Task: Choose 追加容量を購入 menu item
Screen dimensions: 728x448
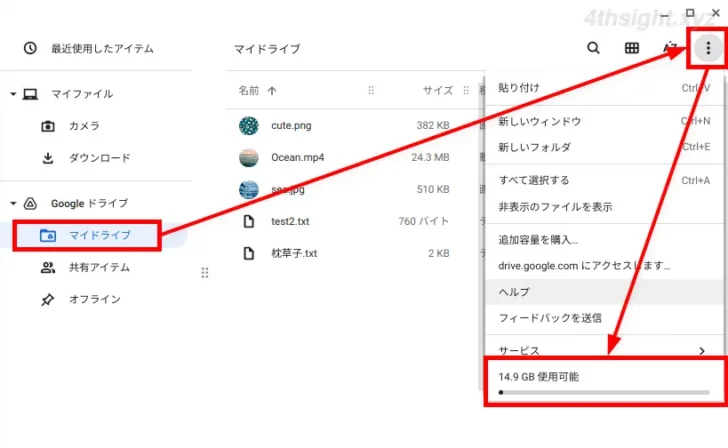Action: point(603,240)
